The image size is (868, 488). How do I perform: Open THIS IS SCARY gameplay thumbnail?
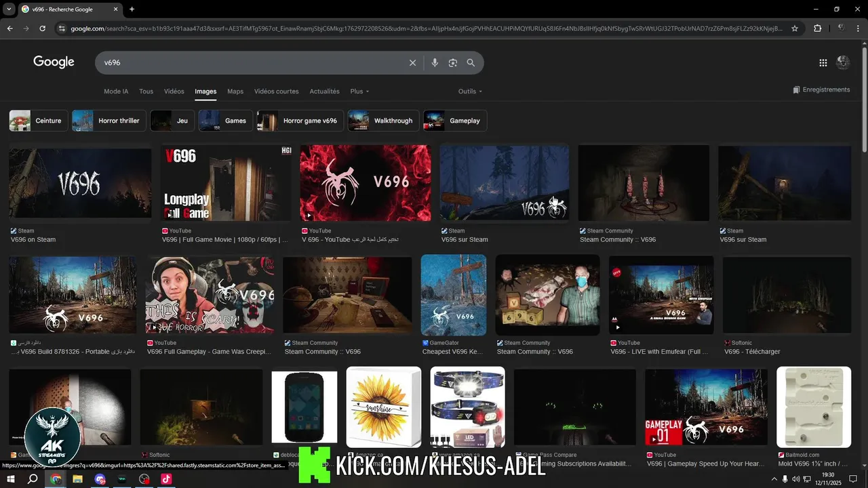click(210, 295)
